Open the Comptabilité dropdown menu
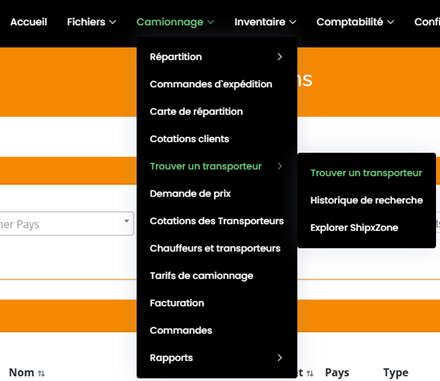440x381 pixels. point(355,22)
